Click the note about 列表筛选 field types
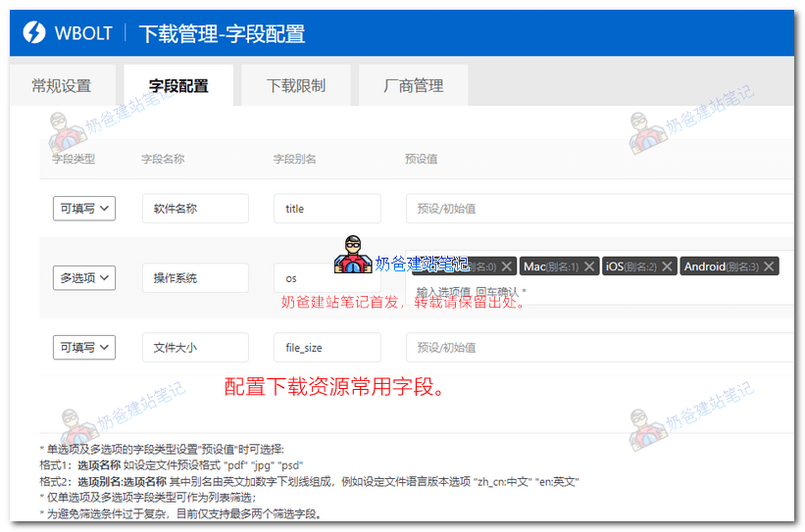 tap(148, 497)
